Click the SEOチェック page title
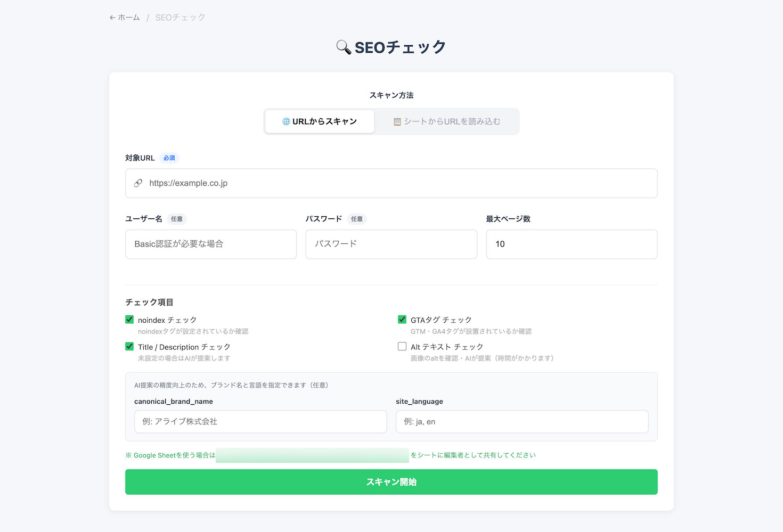The width and height of the screenshot is (783, 532). (x=401, y=47)
